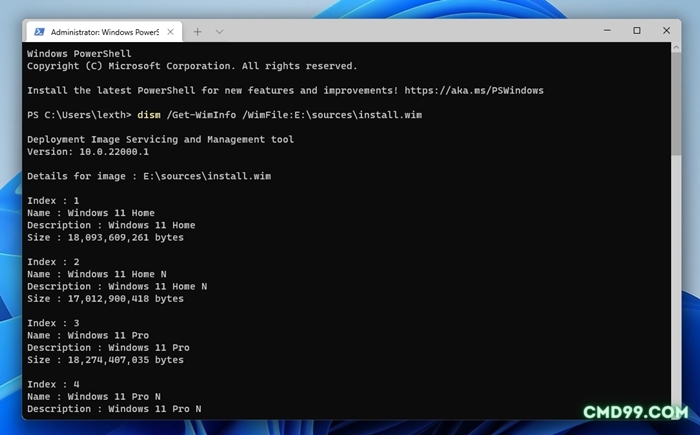
Task: Click 'Size : 17,012,900,418 bytes' line
Action: click(105, 299)
